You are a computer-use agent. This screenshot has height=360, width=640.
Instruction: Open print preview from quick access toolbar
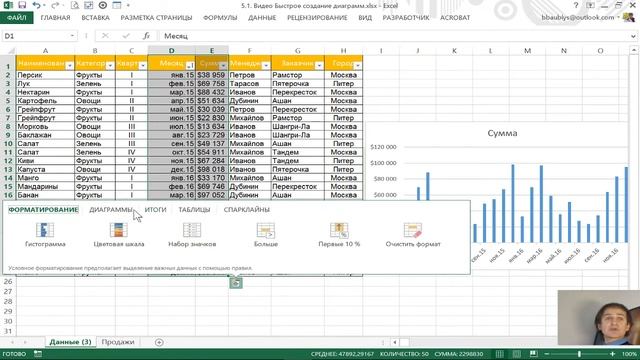[x=75, y=5]
